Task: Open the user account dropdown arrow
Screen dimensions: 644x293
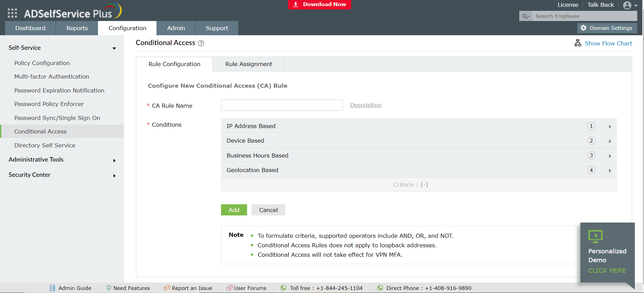Action: click(635, 6)
